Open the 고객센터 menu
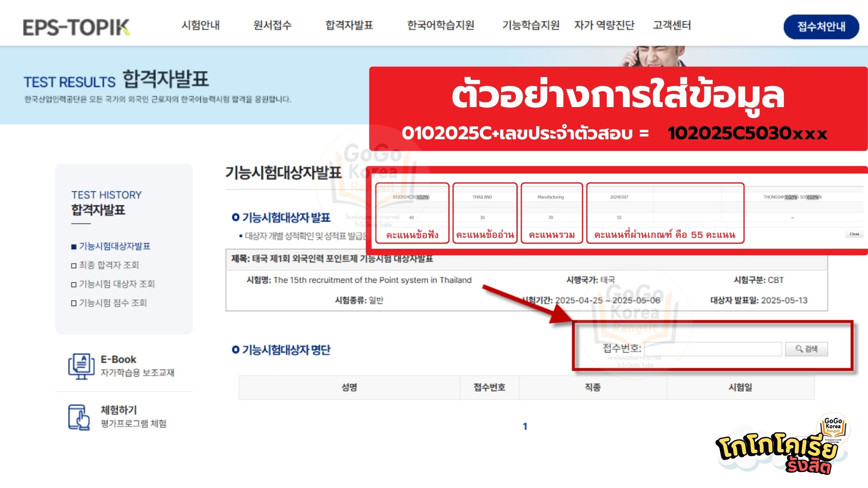 pyautogui.click(x=672, y=25)
